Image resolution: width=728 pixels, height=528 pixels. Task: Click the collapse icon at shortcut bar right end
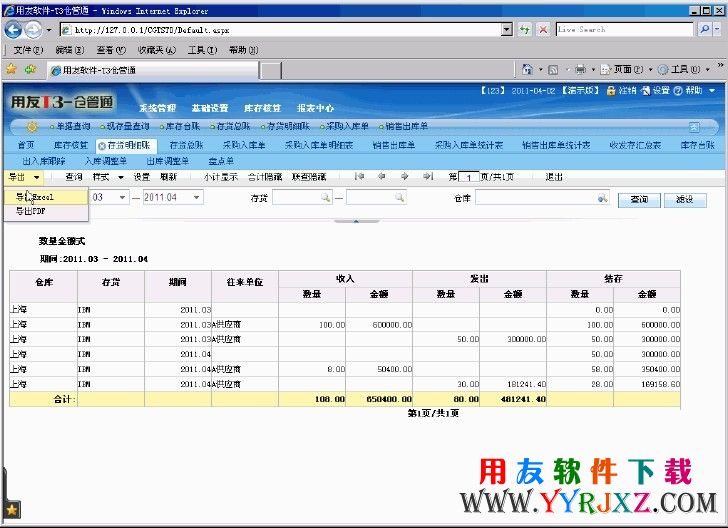point(694,127)
